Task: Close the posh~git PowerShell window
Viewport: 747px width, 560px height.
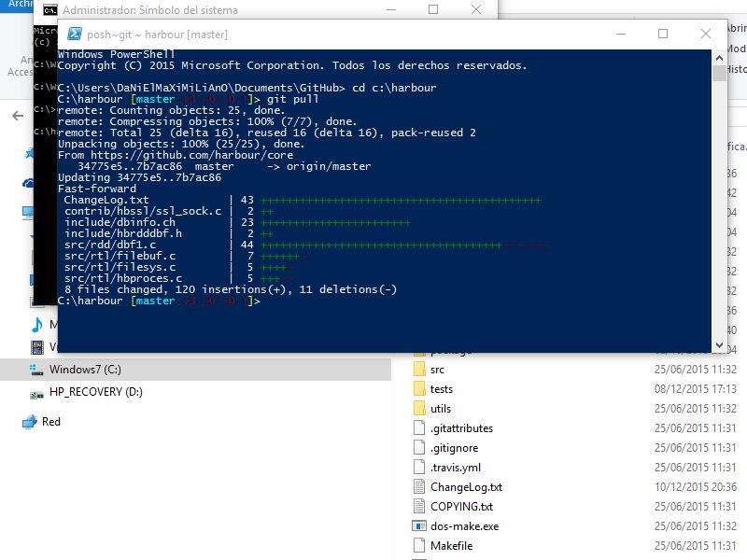Action: [x=705, y=35]
